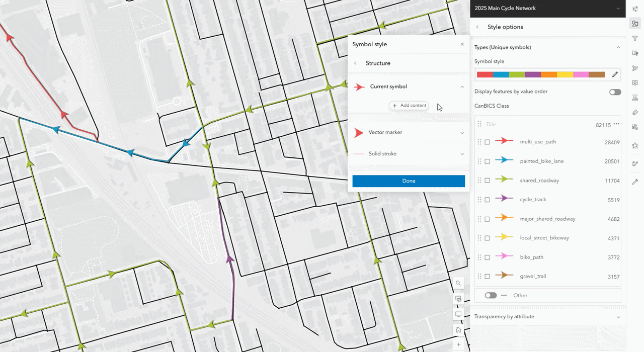
Task: Open the Pop-ups icon in right toolbar
Action: pyautogui.click(x=635, y=82)
